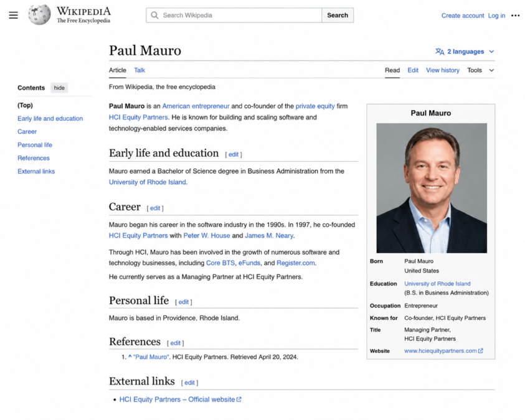525x420 pixels.
Task: Jump to Early life and education in contents
Action: [50, 118]
